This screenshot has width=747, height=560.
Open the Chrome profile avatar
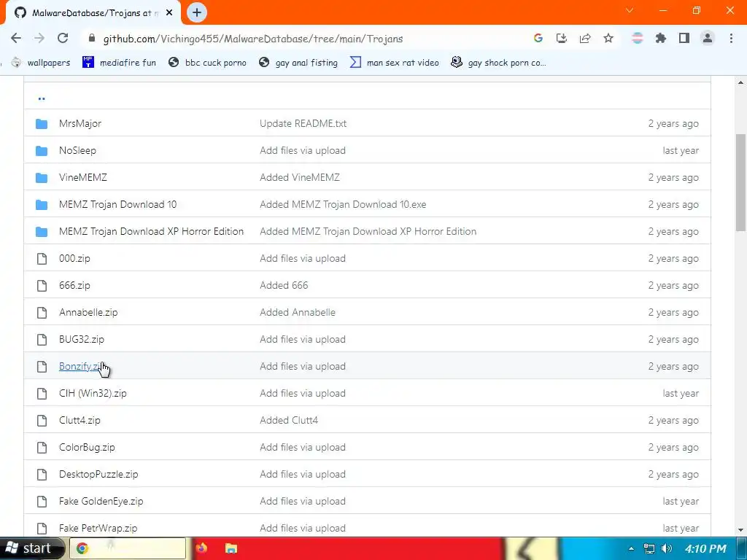[x=708, y=38]
